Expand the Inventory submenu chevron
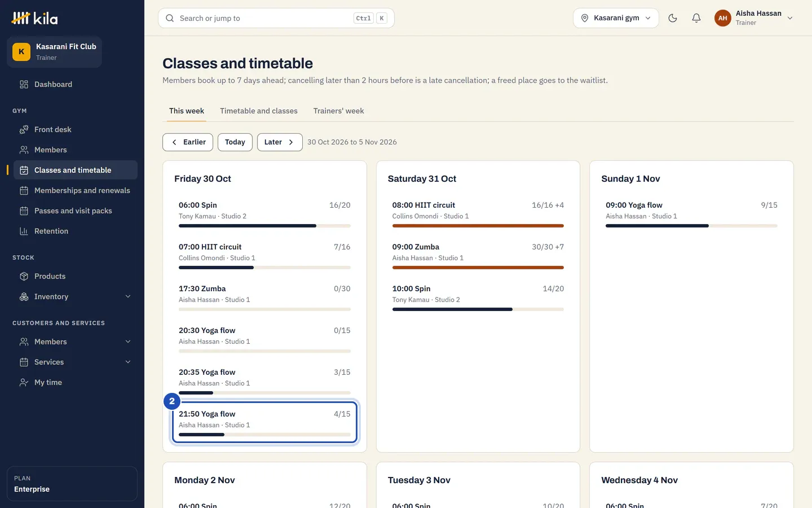The image size is (812, 508). coord(128,297)
